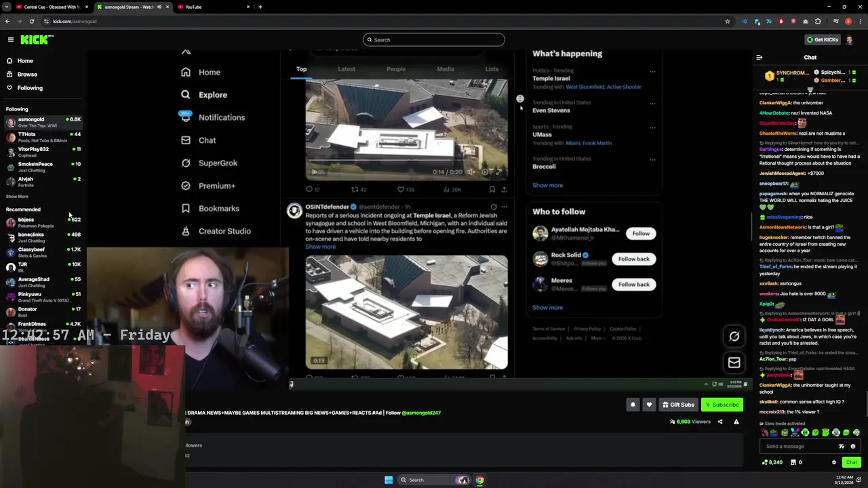Open SuperGrok in the X sidebar

[x=210, y=163]
